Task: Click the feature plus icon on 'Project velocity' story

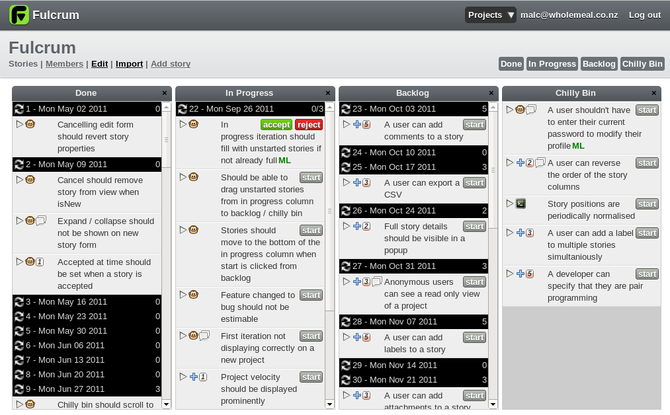Action: pyautogui.click(x=194, y=377)
